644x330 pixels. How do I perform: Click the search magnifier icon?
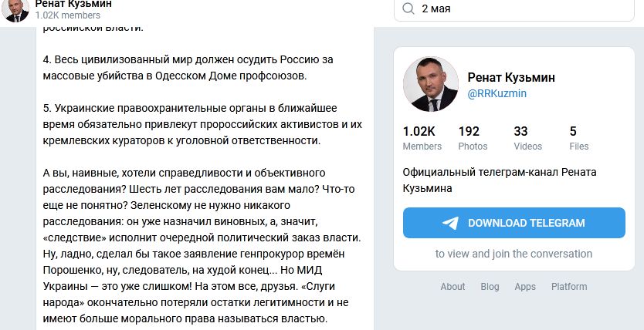[408, 9]
